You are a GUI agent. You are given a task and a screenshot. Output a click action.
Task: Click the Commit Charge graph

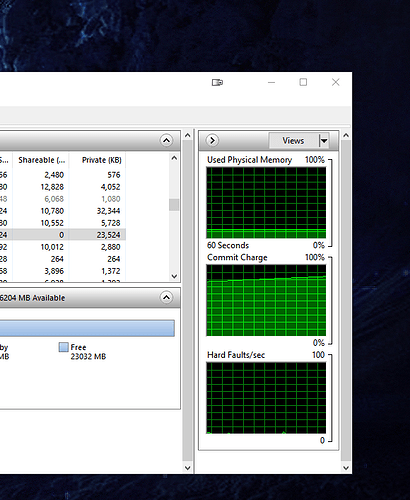[266, 300]
